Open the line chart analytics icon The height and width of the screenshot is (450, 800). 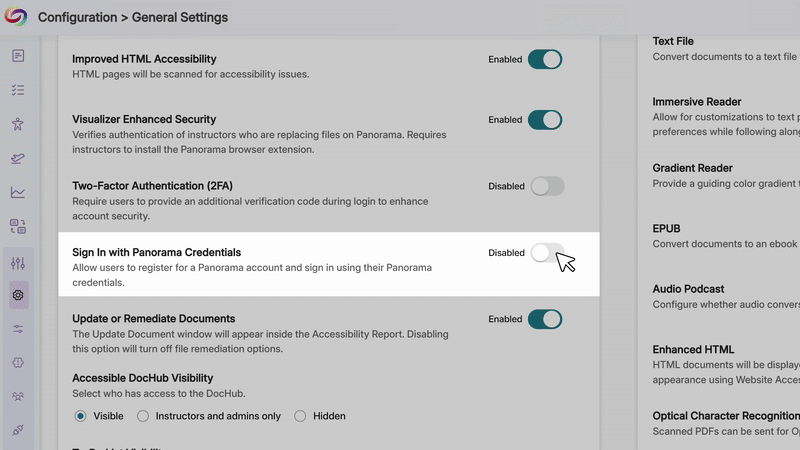pyautogui.click(x=18, y=192)
